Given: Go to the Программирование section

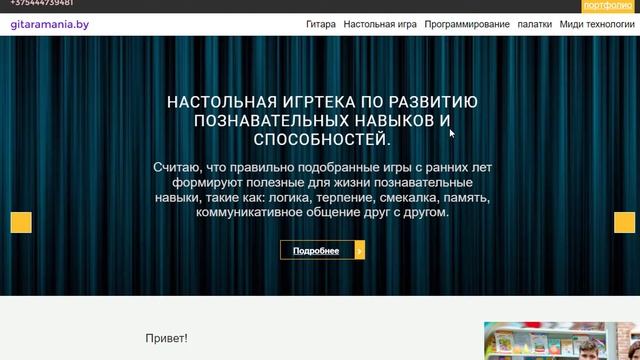Looking at the screenshot, I should tap(467, 24).
